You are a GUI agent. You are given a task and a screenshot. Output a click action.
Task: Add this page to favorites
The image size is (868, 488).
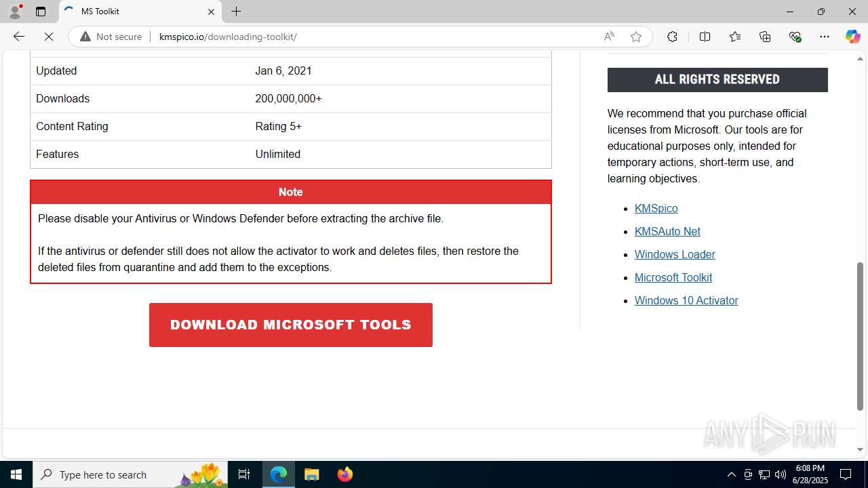(x=635, y=37)
